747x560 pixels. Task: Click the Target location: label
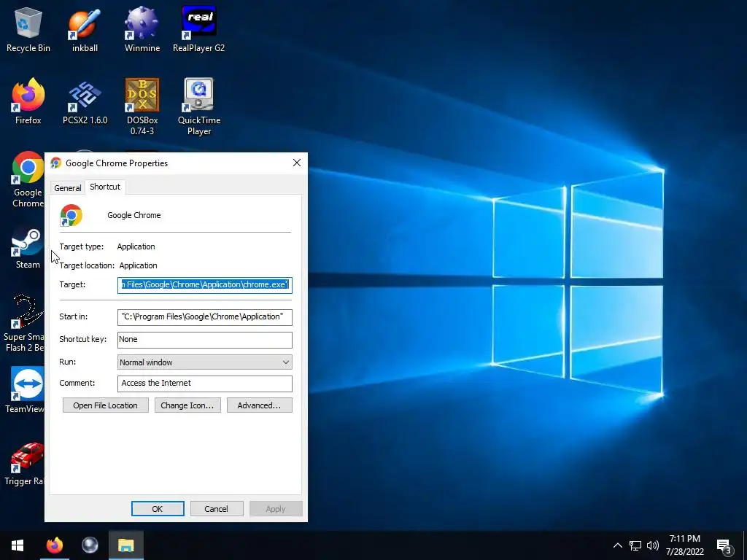(x=87, y=265)
